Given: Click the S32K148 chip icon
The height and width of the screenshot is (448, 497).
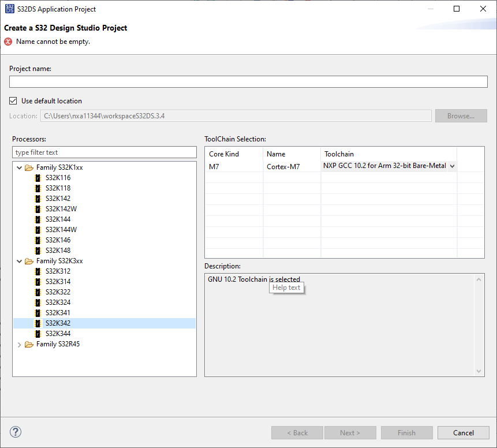Looking at the screenshot, I should (x=38, y=250).
